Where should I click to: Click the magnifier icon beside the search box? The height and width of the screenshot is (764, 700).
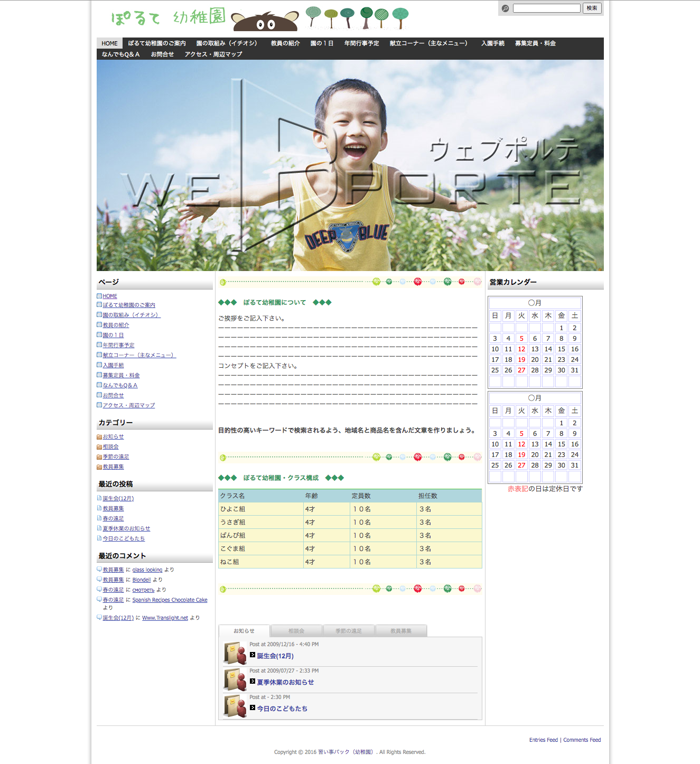pos(505,8)
